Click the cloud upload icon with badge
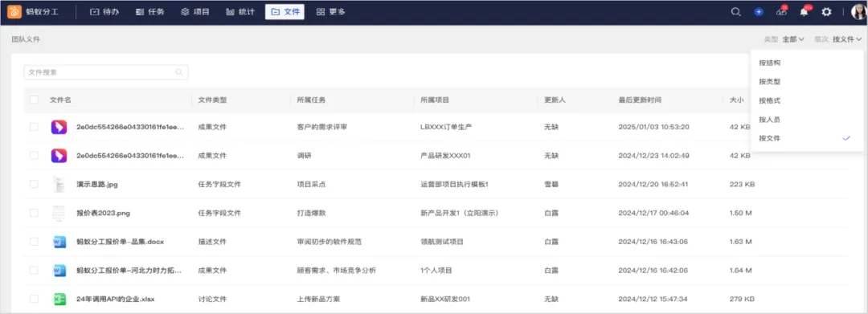Image resolution: width=868 pixels, height=314 pixels. coord(781,11)
